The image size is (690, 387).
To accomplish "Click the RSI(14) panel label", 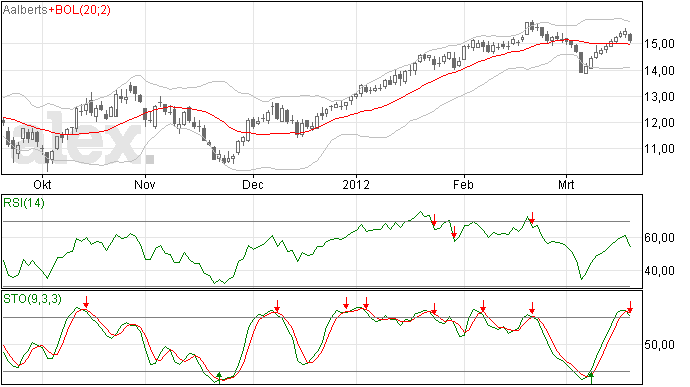I will 24,203.
